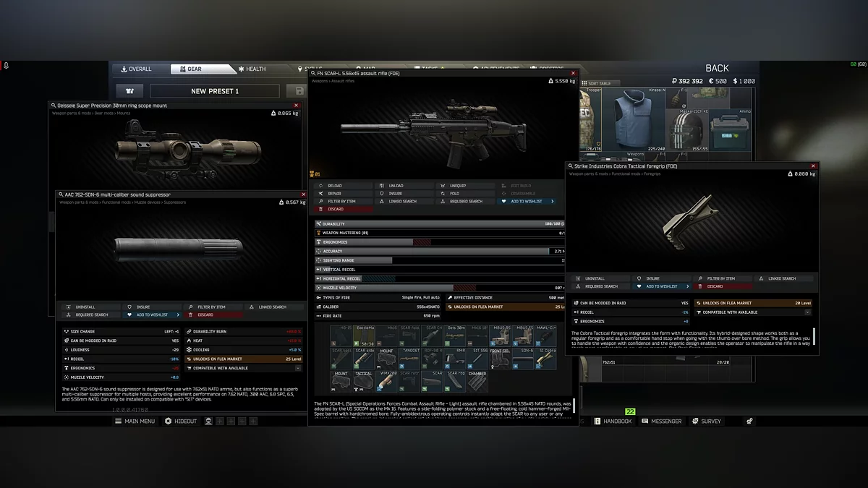
Task: Click Required Search in the SCAR-L window
Action: 465,201
